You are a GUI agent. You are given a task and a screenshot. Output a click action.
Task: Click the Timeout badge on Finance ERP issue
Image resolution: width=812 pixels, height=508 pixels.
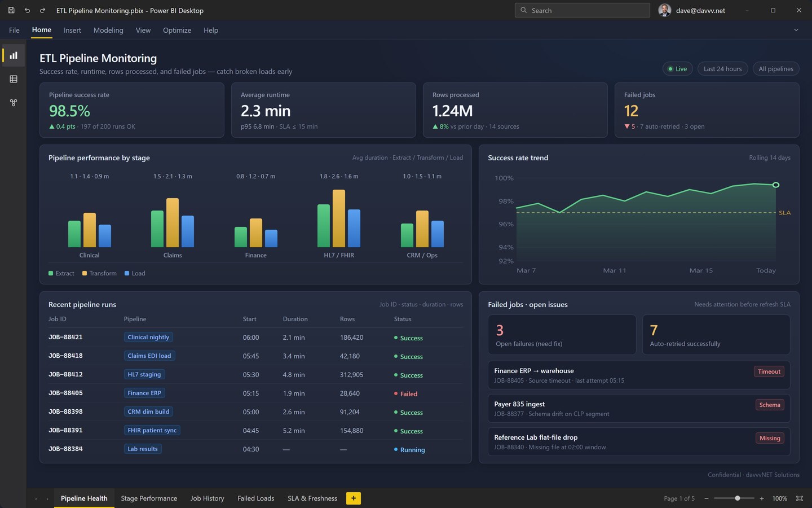click(x=769, y=371)
